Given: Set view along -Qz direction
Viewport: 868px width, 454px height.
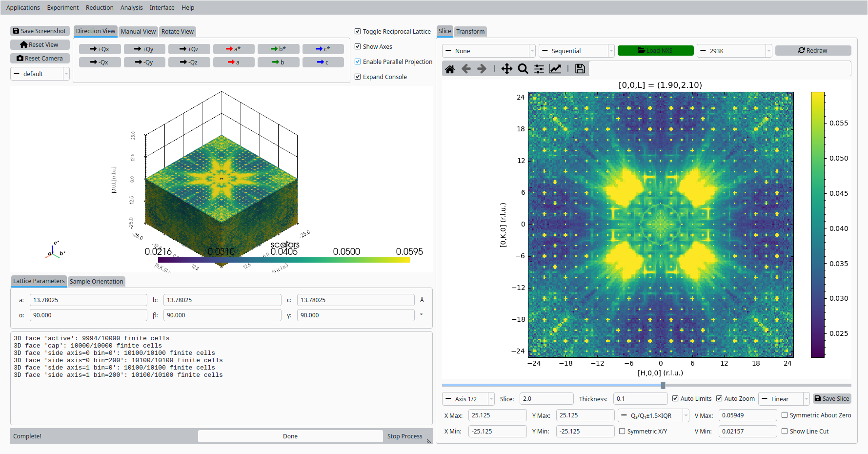Looking at the screenshot, I should [189, 62].
